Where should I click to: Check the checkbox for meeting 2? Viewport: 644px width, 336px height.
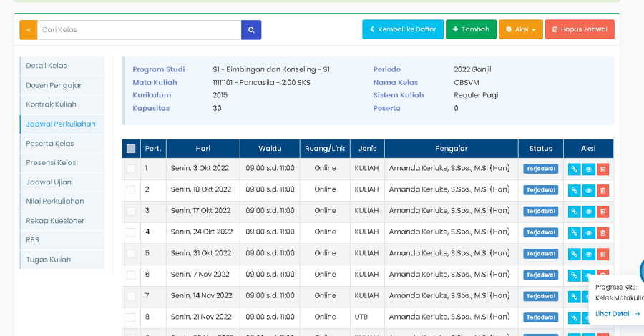tap(131, 190)
